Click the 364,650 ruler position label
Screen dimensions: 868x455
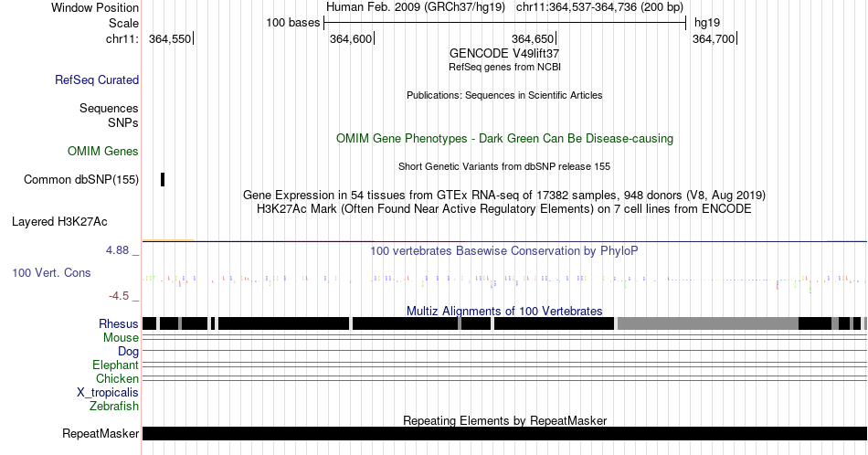pyautogui.click(x=533, y=38)
